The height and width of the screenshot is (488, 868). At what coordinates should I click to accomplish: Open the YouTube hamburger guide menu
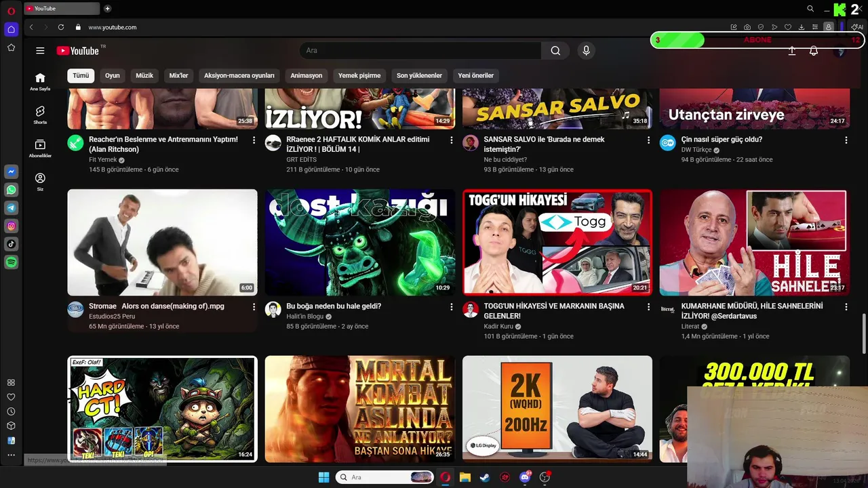(40, 51)
